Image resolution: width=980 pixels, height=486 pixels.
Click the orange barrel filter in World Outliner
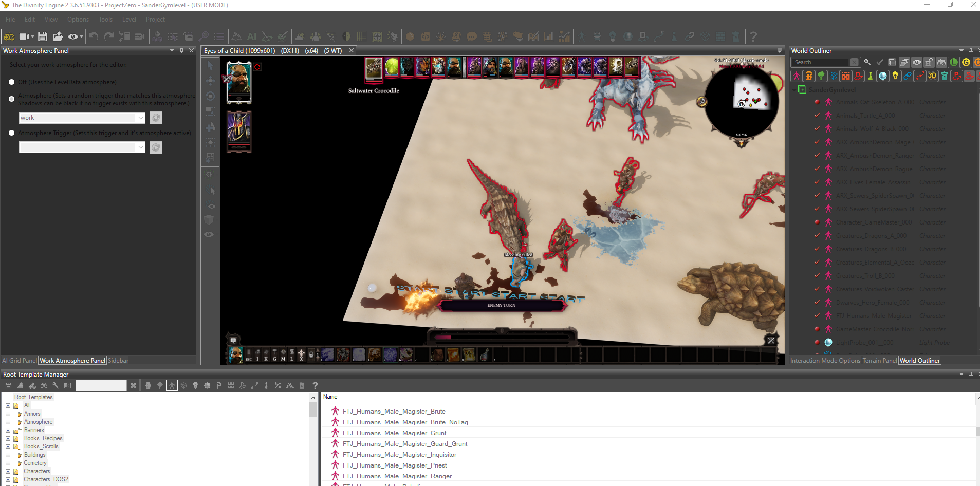pyautogui.click(x=809, y=76)
